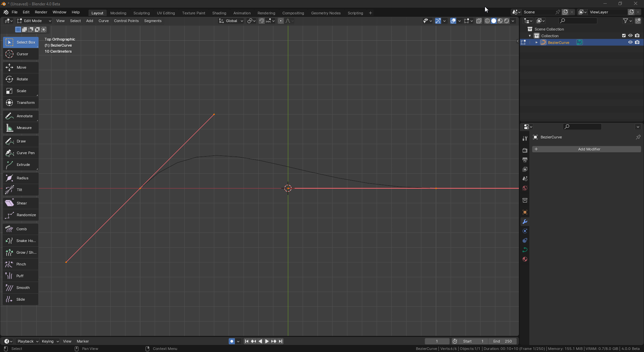The height and width of the screenshot is (352, 644).
Task: Select the Annotate tool
Action: pyautogui.click(x=21, y=116)
